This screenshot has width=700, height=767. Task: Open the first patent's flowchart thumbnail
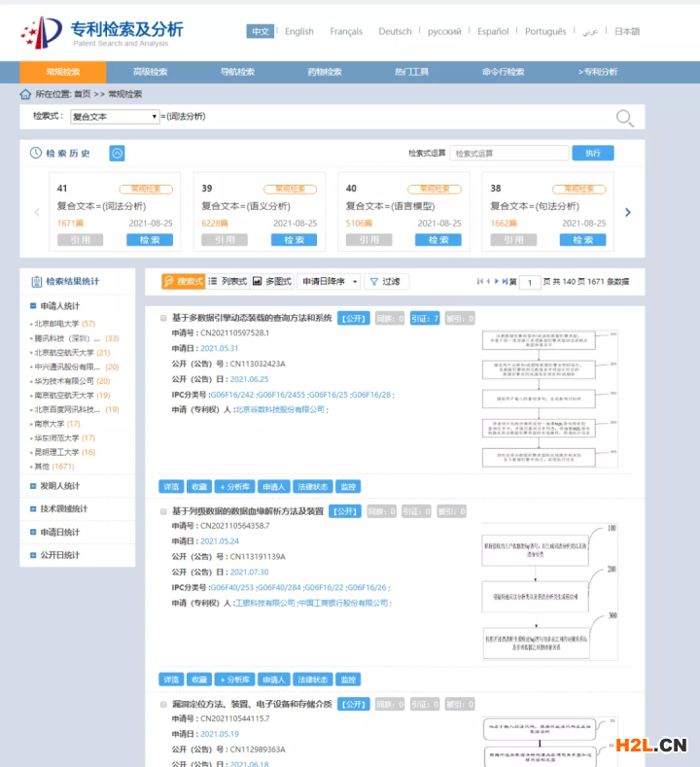pyautogui.click(x=551, y=397)
